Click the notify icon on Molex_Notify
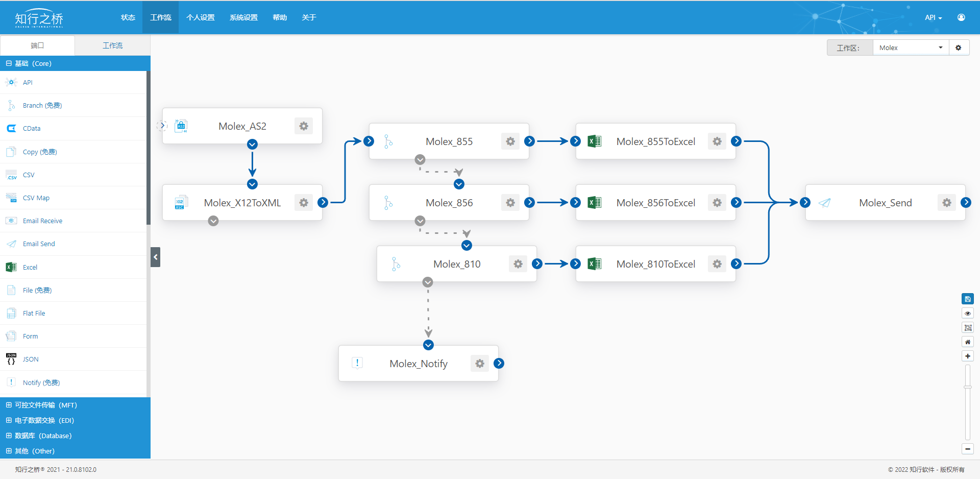980x479 pixels. pos(357,363)
